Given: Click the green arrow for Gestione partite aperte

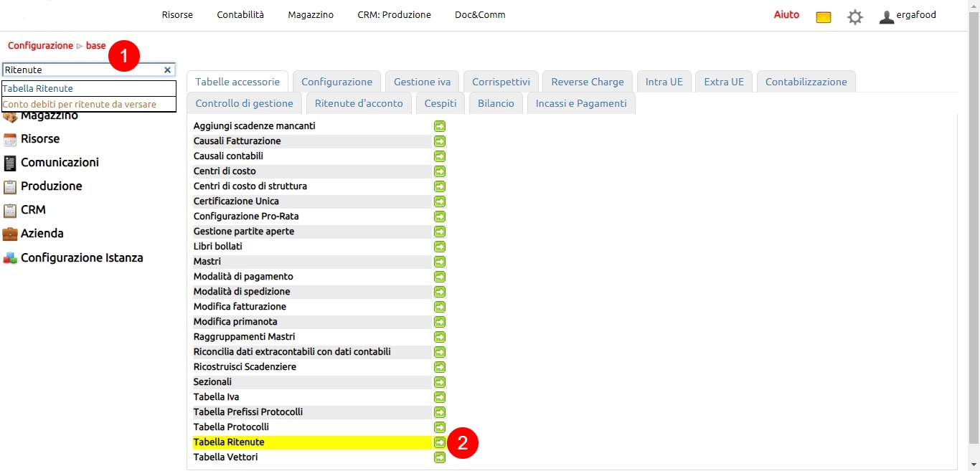Looking at the screenshot, I should pos(440,232).
